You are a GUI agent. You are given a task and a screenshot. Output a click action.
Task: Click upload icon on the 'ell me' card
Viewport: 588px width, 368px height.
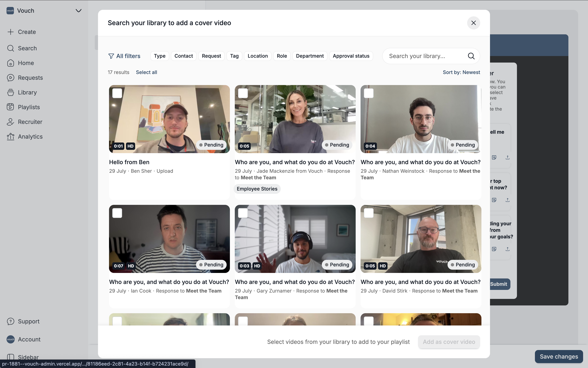coord(508,157)
